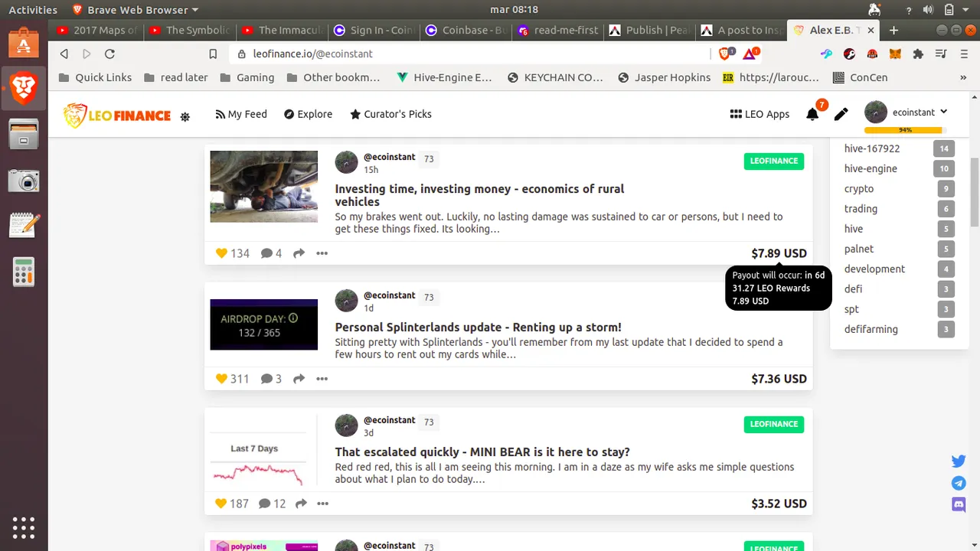Select the palnet tag
The image size is (980, 551).
pyautogui.click(x=859, y=249)
